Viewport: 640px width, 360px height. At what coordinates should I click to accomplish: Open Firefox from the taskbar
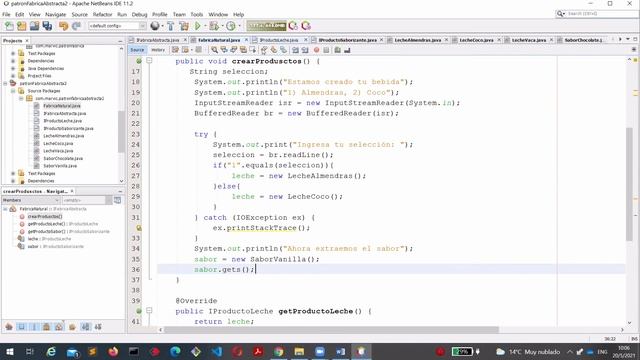point(113,351)
